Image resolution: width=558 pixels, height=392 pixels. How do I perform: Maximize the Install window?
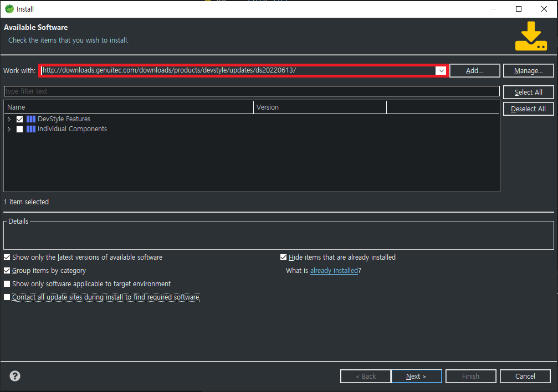point(519,9)
